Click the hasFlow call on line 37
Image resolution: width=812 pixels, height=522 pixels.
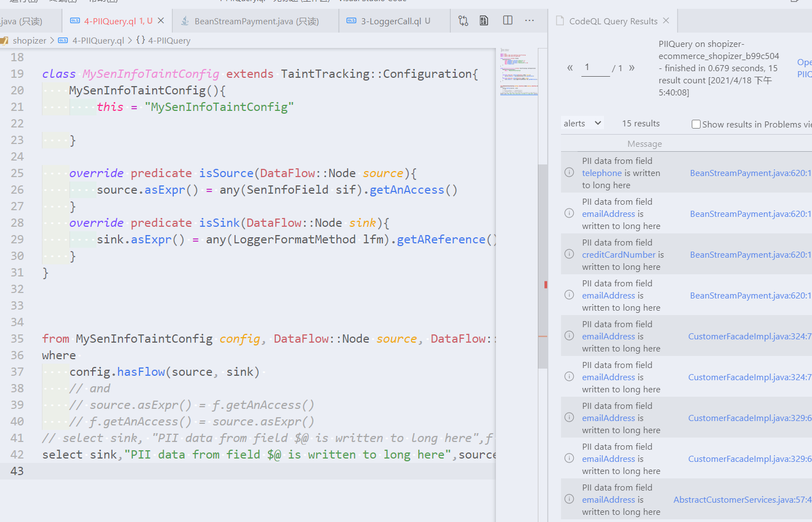point(141,371)
